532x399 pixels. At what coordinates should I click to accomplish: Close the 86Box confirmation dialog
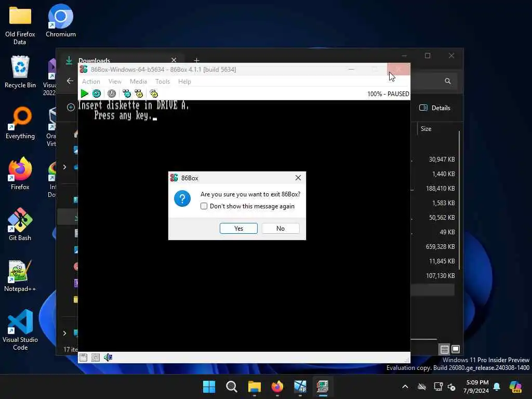coord(298,178)
